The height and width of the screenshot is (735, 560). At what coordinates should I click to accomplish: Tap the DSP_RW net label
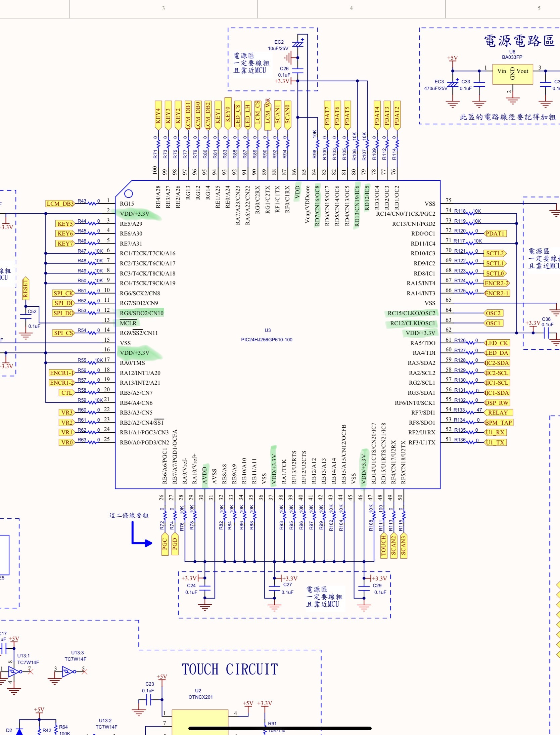pyautogui.click(x=497, y=403)
